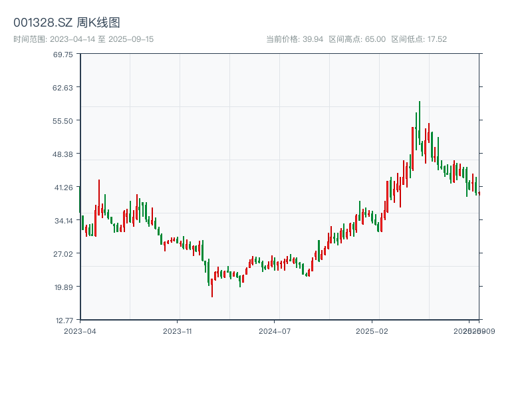Click y-axis label 62.63
532x399 pixels.
point(63,88)
